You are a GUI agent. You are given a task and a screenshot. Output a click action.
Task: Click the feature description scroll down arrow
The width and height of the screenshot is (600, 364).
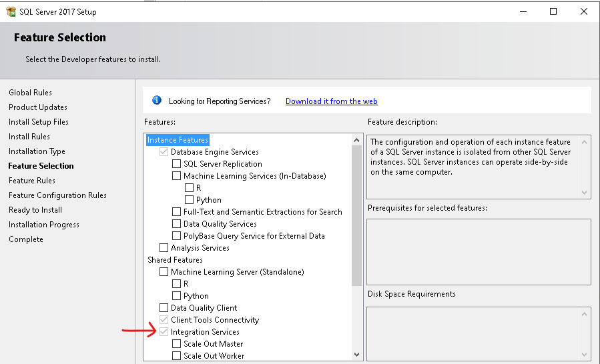pos(585,193)
